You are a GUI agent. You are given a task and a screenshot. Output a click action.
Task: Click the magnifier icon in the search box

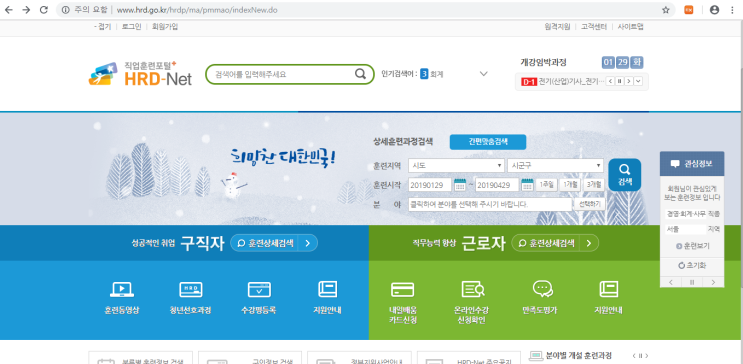click(x=361, y=74)
